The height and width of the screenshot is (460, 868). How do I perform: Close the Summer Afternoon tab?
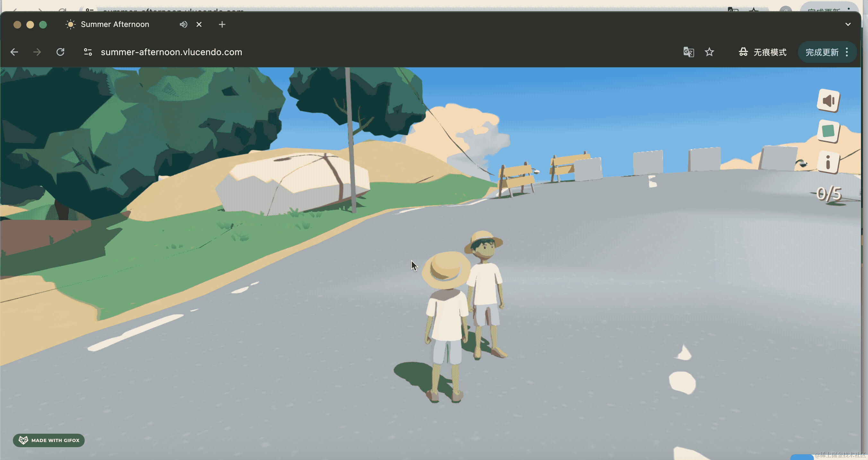pyautogui.click(x=199, y=24)
